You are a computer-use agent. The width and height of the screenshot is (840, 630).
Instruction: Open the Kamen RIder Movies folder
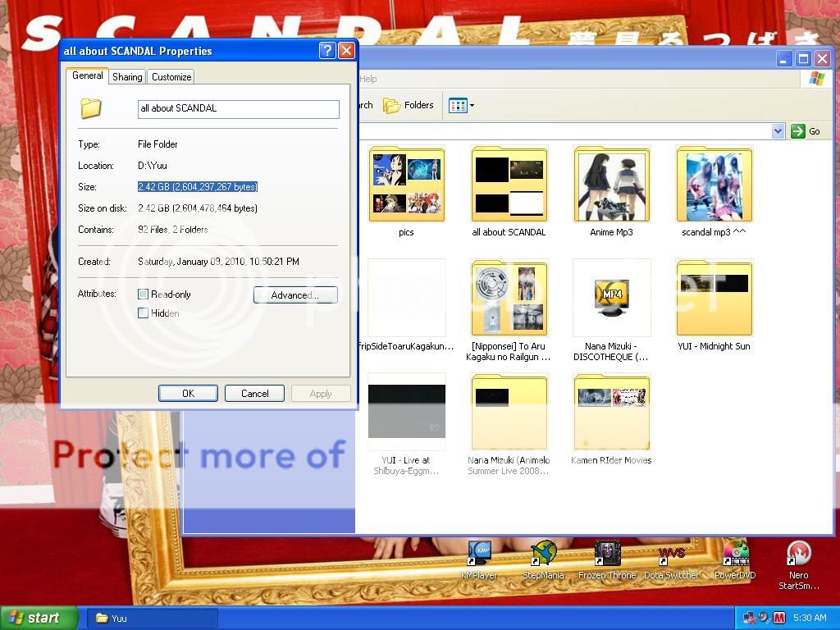point(611,412)
